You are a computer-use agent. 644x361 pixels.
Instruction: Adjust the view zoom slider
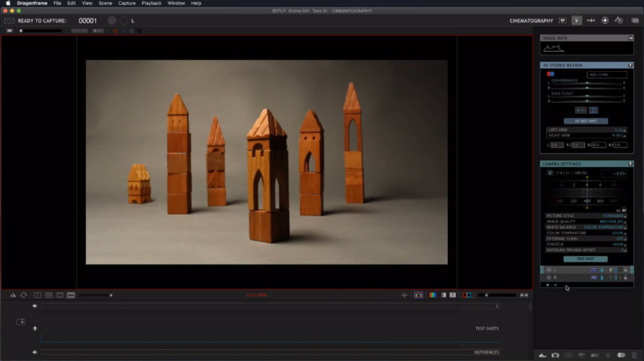click(x=497, y=295)
